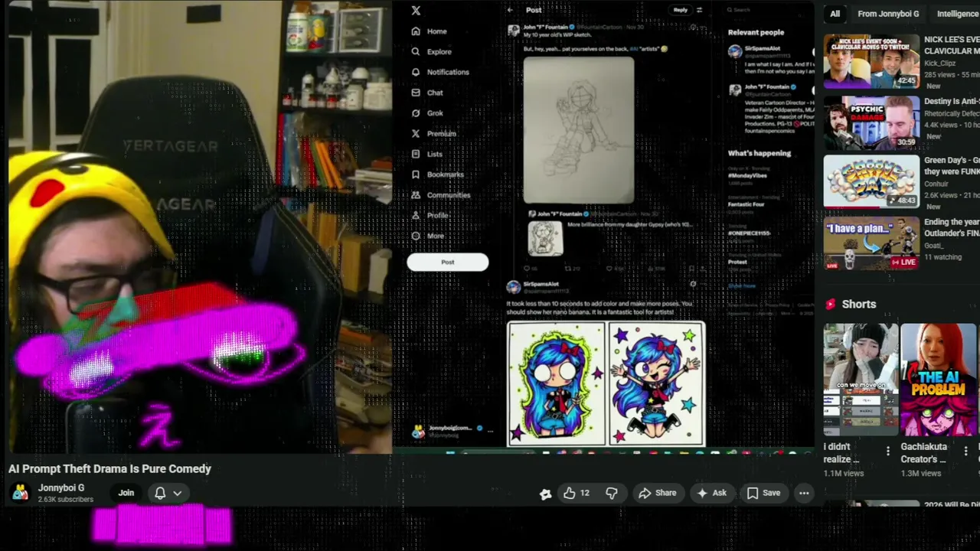The height and width of the screenshot is (551, 980).
Task: Click the left colored chibi girl image
Action: [557, 384]
